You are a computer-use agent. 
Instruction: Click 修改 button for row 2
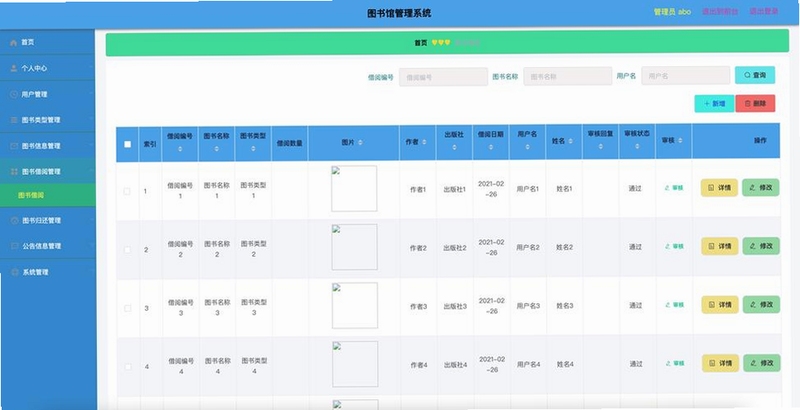(761, 246)
